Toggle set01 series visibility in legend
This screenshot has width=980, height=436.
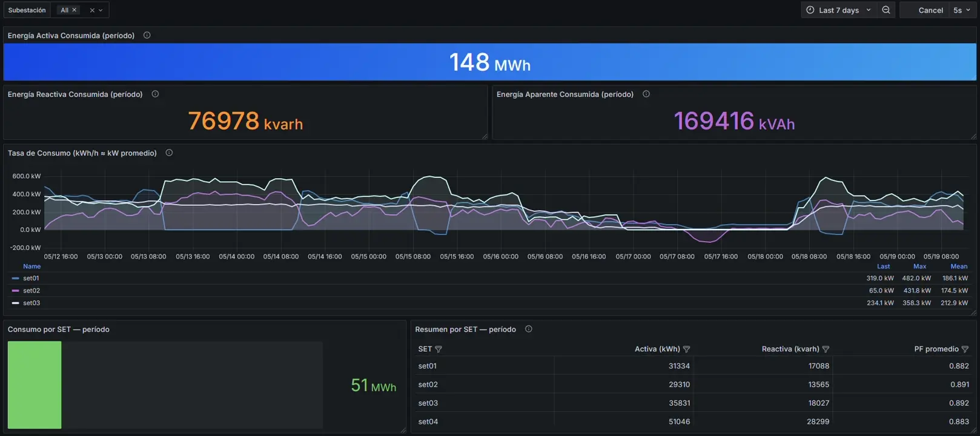click(x=31, y=279)
